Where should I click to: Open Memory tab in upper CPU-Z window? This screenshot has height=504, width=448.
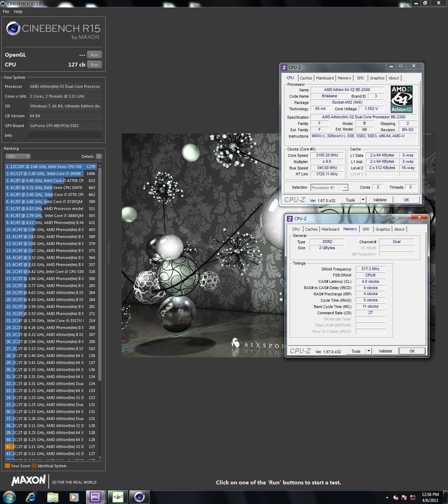(x=344, y=78)
